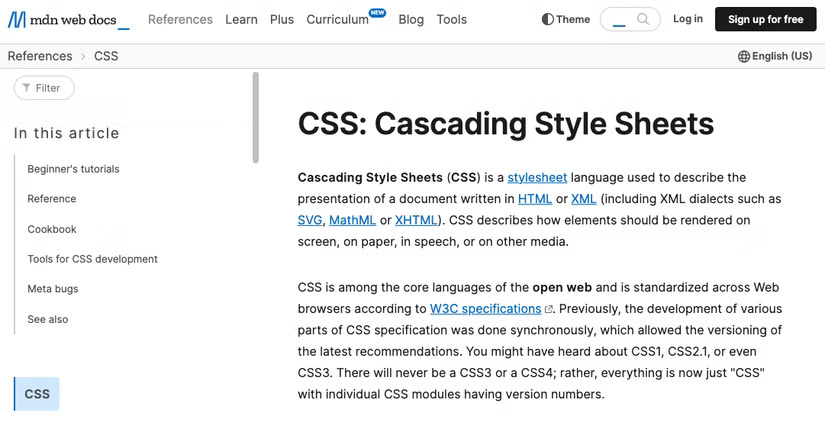Toggle the Theme switcher

(566, 19)
